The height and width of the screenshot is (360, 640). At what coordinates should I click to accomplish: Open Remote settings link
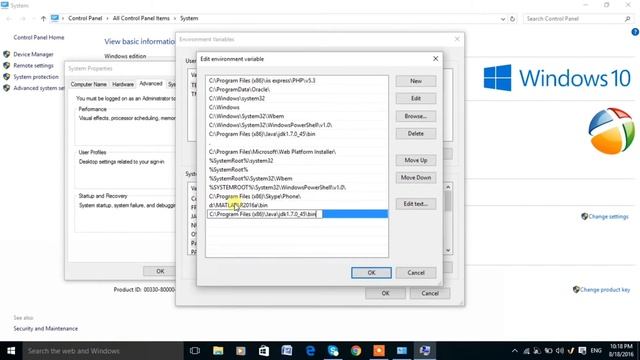[x=33, y=66]
